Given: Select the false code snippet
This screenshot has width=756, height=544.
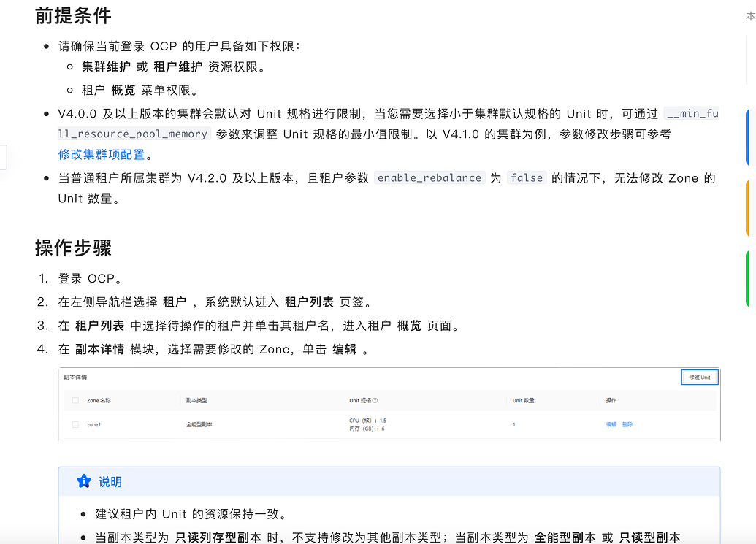Looking at the screenshot, I should [x=527, y=177].
